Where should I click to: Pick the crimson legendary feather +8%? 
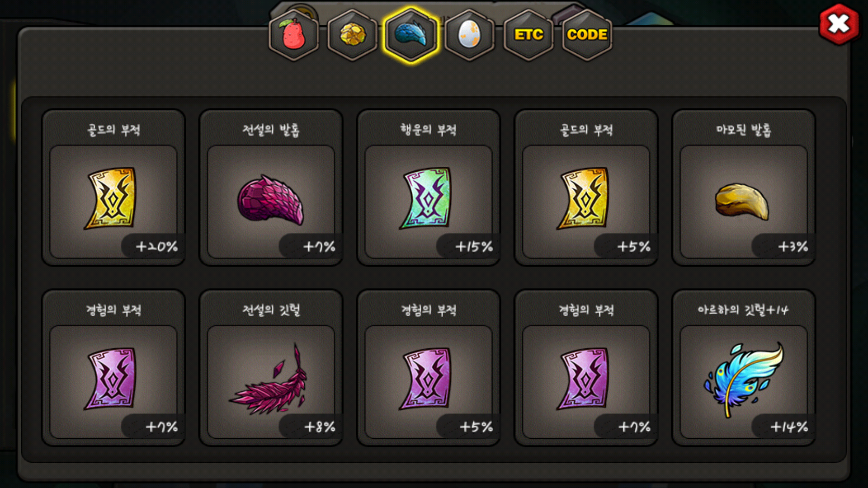[271, 368]
